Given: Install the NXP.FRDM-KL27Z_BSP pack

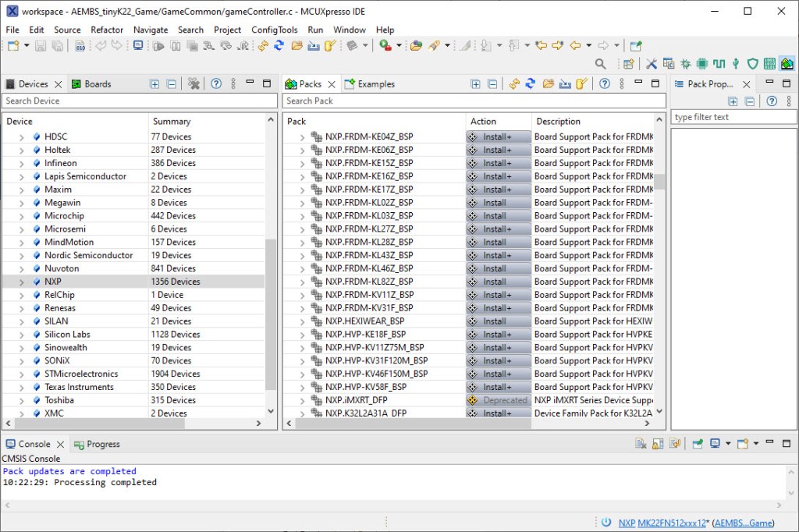Looking at the screenshot, I should (x=498, y=229).
